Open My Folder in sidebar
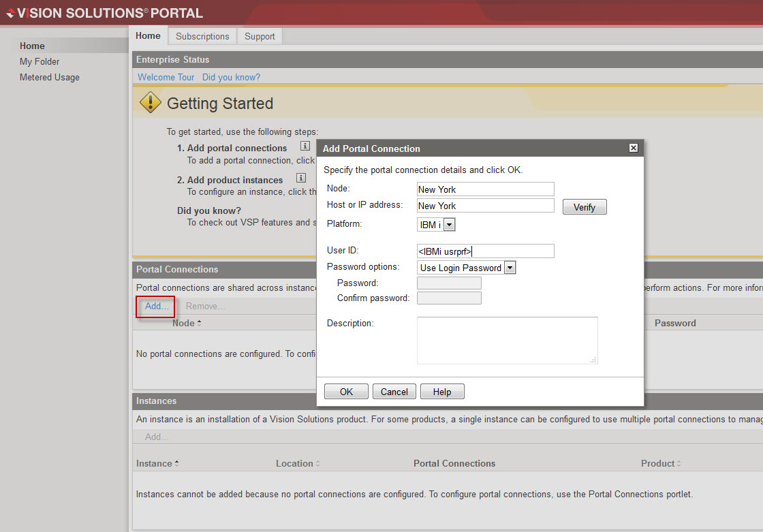The image size is (763, 532). 40,62
